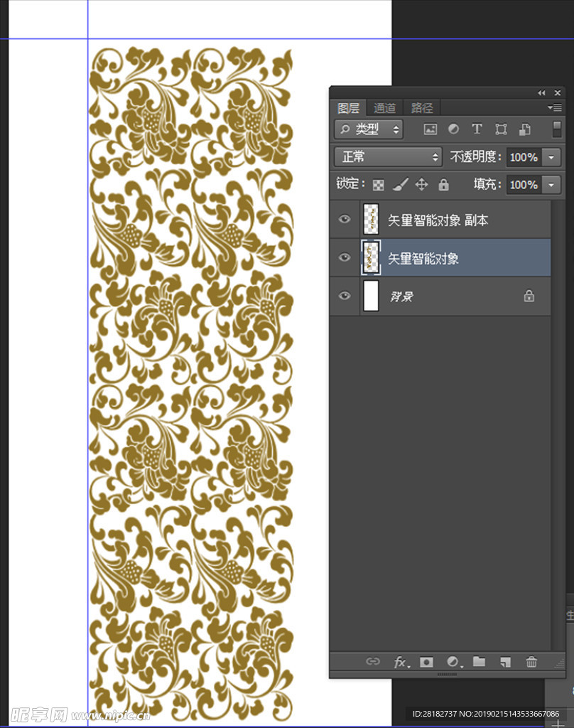Switch to the 通道 tab
The image size is (574, 728).
pyautogui.click(x=385, y=108)
